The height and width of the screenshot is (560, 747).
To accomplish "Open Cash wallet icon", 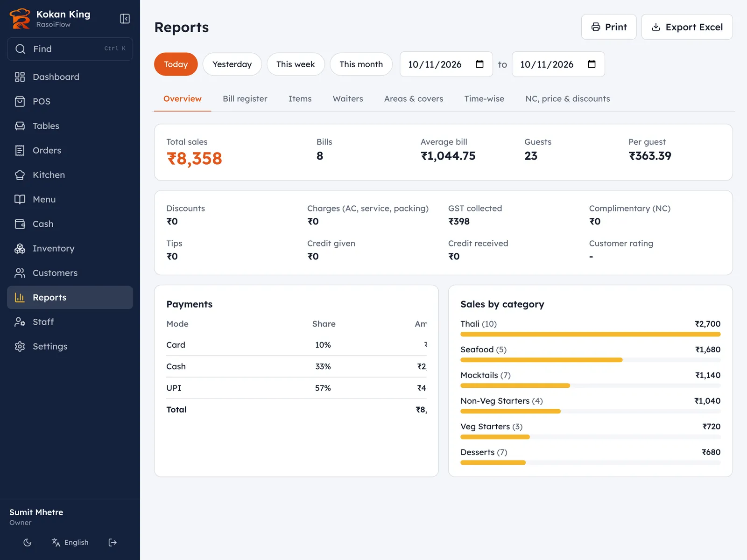I will tap(20, 224).
